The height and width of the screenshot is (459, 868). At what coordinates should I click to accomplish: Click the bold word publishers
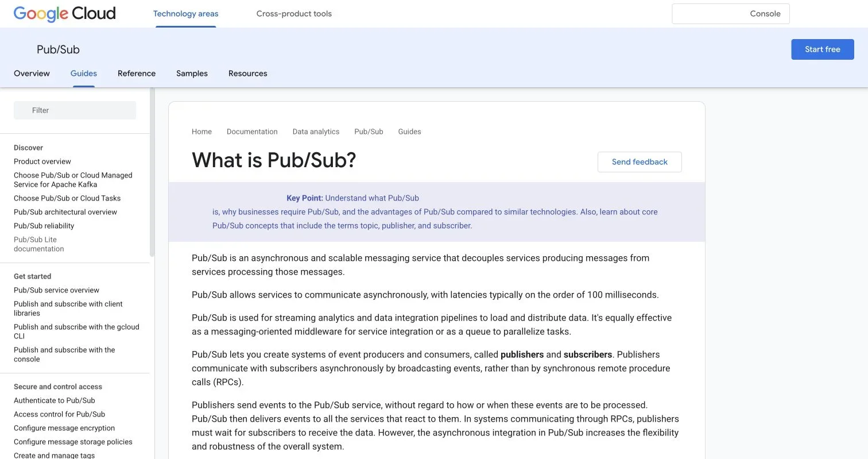[x=522, y=354]
